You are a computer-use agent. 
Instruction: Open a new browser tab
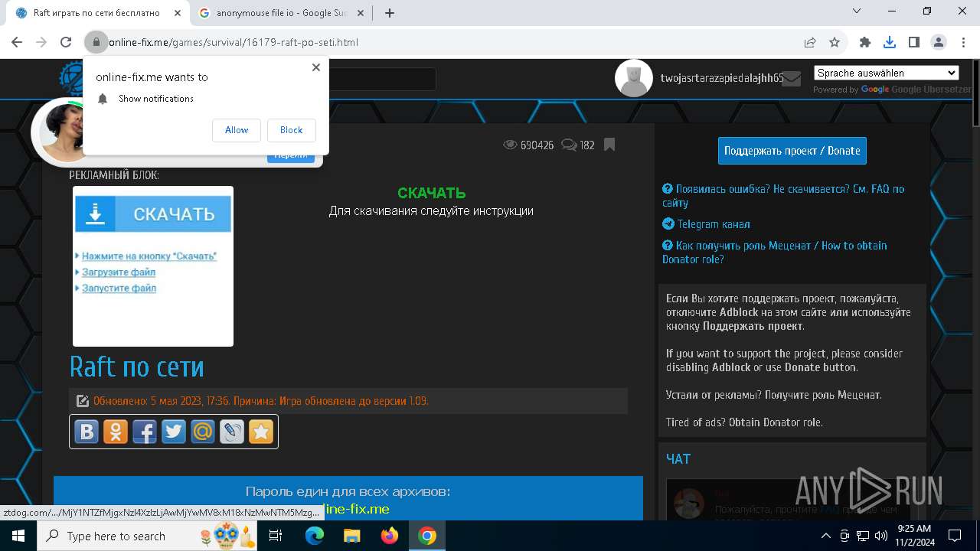pos(390,13)
